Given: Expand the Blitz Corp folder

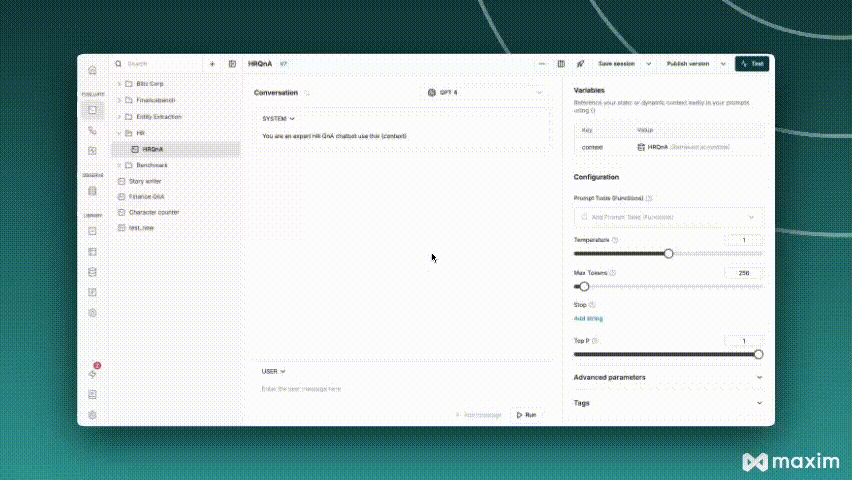Looking at the screenshot, I should click(x=119, y=84).
